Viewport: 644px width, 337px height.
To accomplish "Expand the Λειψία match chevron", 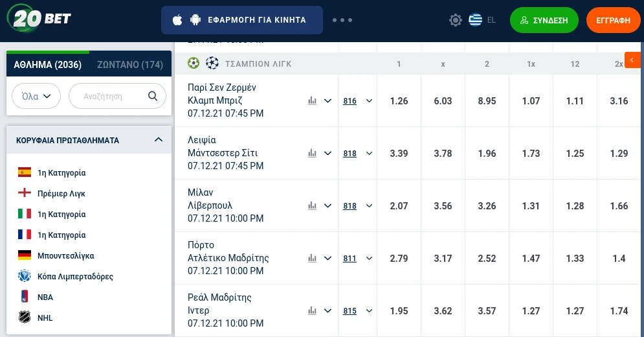I will click(x=328, y=153).
